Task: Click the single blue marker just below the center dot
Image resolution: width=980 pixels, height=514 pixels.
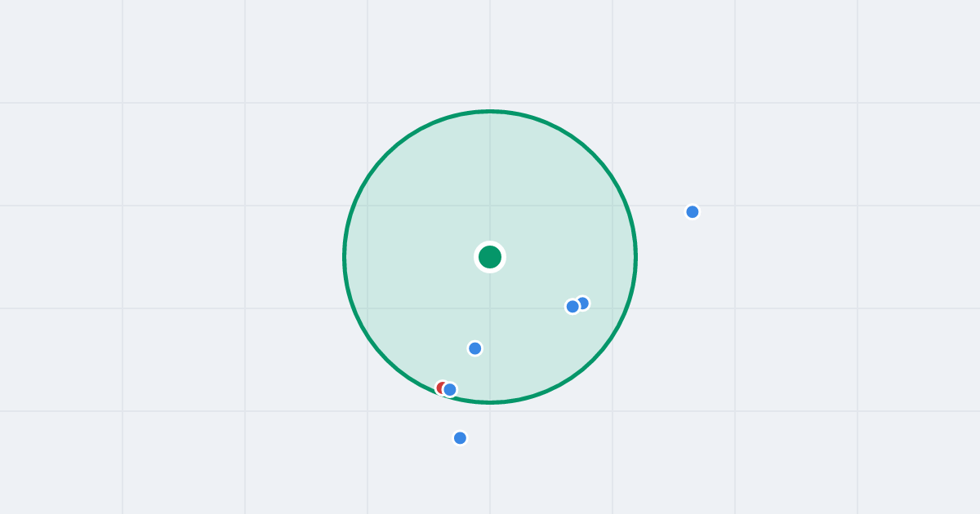Action: click(x=475, y=348)
